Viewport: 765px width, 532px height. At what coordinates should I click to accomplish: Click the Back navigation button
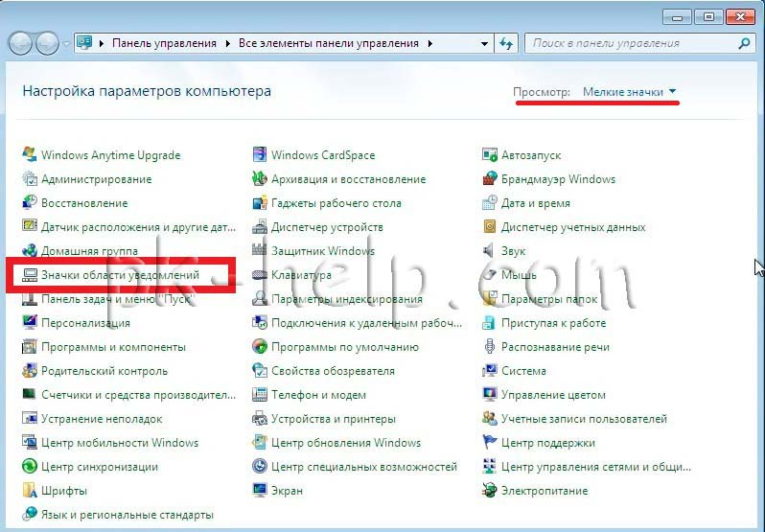coord(20,43)
